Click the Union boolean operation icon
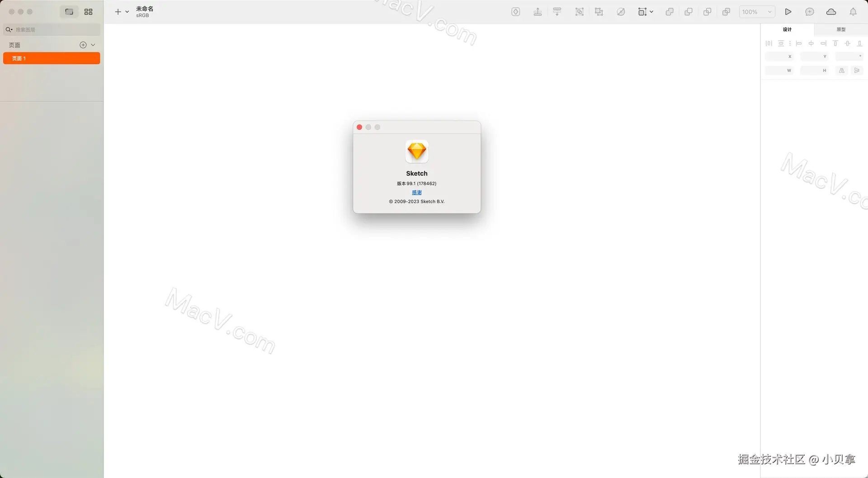 coord(670,12)
